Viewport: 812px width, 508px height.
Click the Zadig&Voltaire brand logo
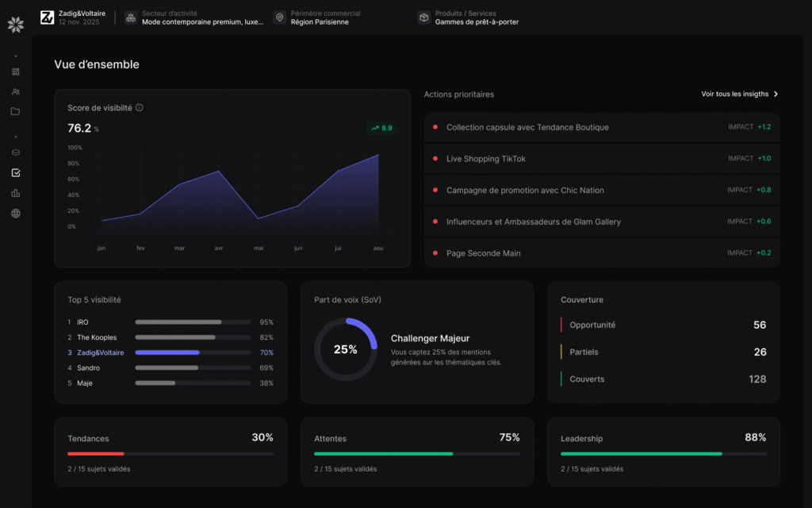(47, 17)
